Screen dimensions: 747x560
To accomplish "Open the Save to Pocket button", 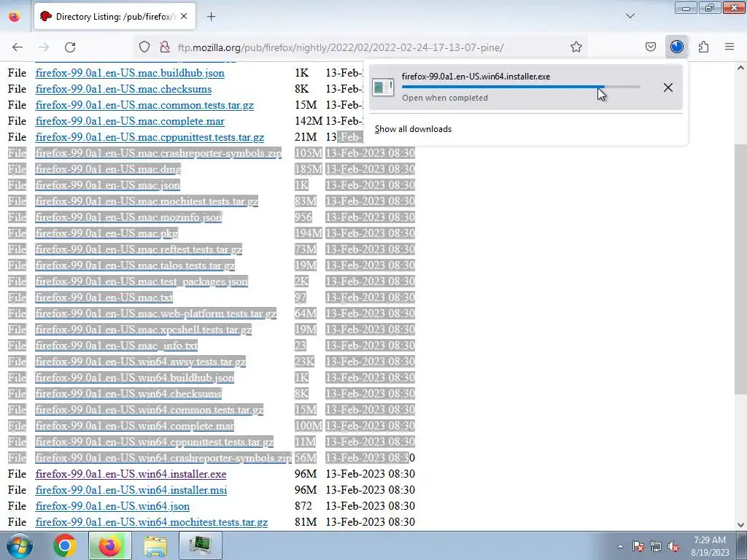I will (650, 47).
